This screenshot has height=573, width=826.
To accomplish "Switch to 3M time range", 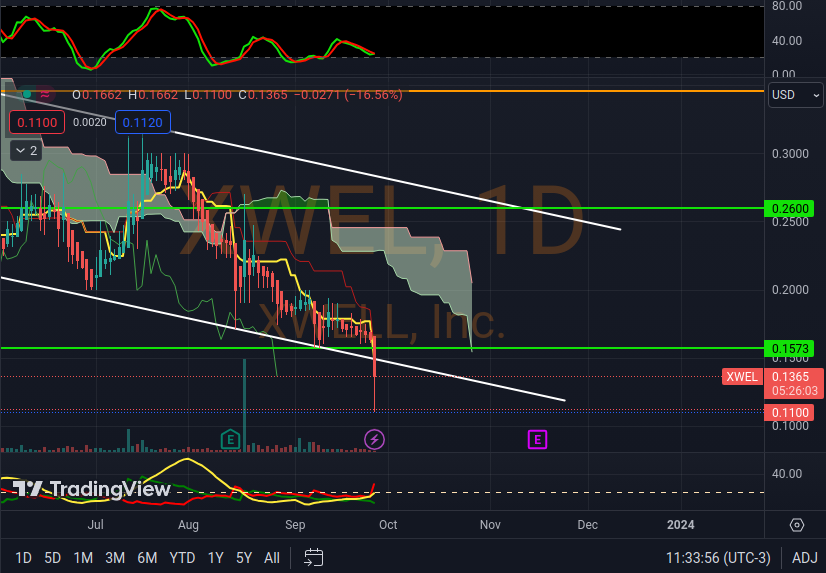I will tap(115, 558).
